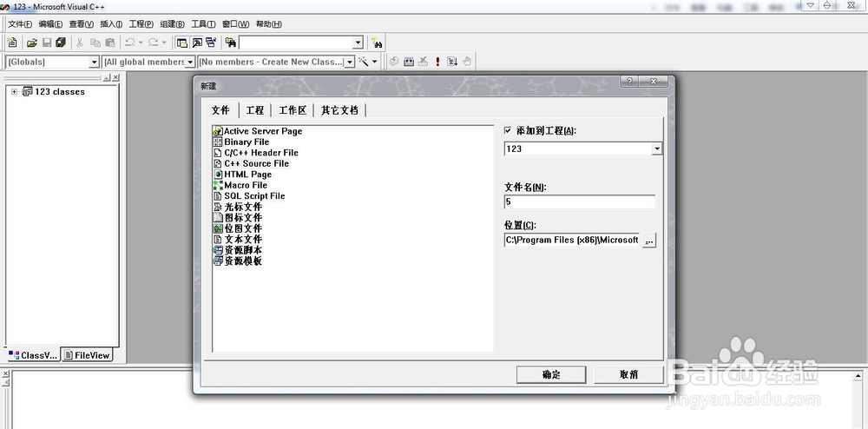Select C/C++ Header File in the list
Screen dimensions: 868x429
[256, 153]
